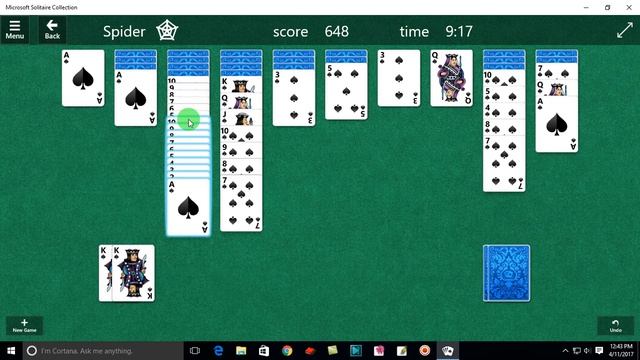Select the 9 of spades in fourth column

coord(241,151)
